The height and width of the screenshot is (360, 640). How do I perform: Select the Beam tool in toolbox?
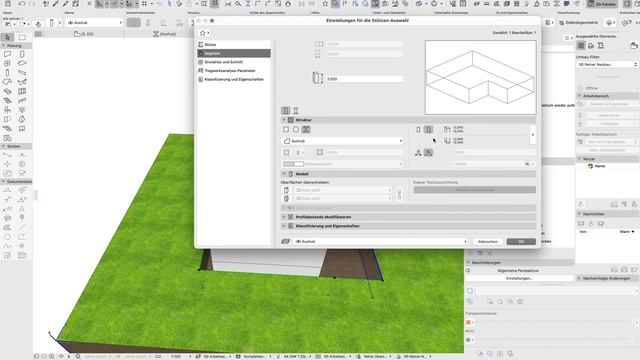[22, 73]
